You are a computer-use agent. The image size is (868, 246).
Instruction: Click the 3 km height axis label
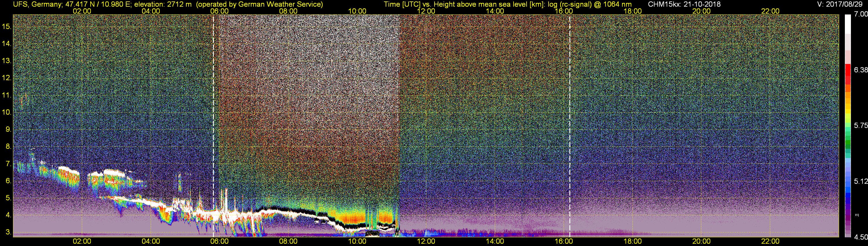tap(8, 232)
